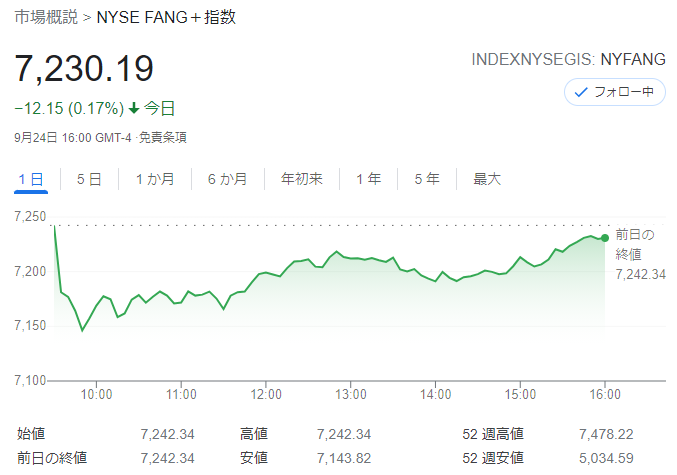Click the 9月24日 16:00 GMT-4 timestamp
The width and height of the screenshot is (677, 475).
[73, 138]
